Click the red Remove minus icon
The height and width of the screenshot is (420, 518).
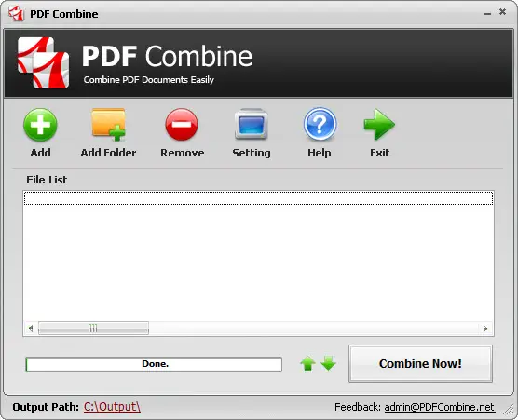click(x=182, y=125)
